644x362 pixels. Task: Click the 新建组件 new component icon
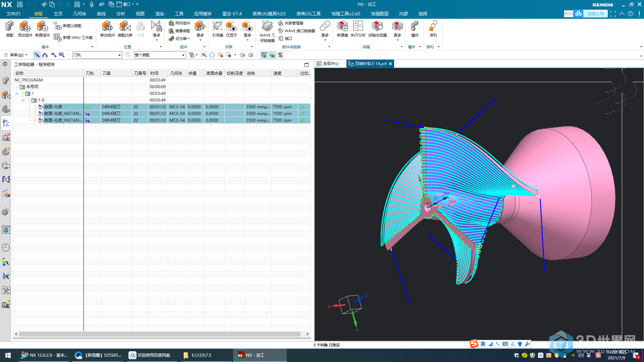[x=42, y=29]
